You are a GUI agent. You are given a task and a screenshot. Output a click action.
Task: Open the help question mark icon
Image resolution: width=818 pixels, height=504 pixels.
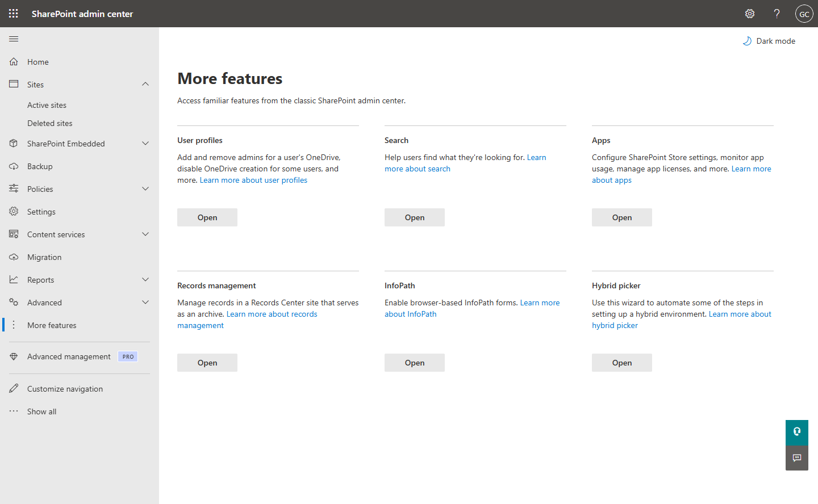(x=777, y=14)
